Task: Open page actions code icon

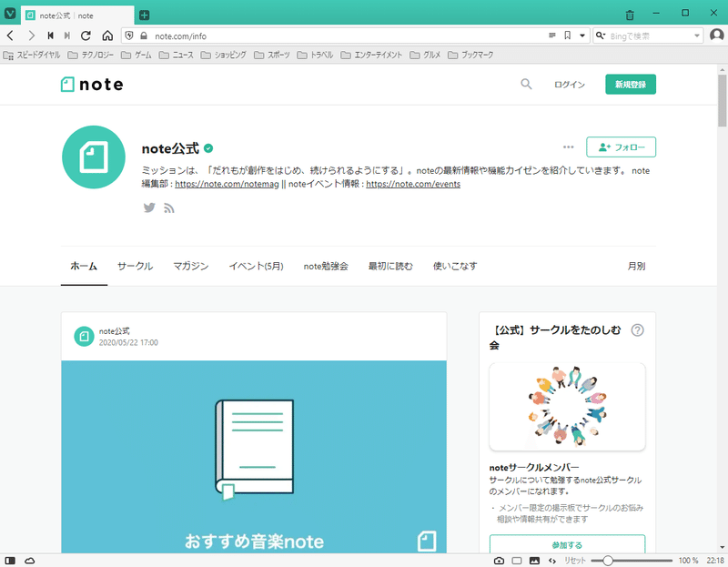Action: point(552,561)
